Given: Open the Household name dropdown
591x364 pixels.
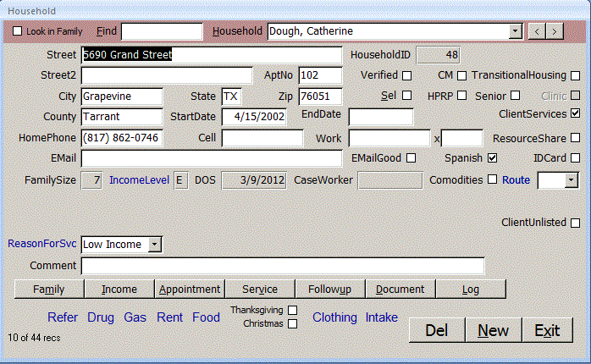Looking at the screenshot, I should coord(515,31).
